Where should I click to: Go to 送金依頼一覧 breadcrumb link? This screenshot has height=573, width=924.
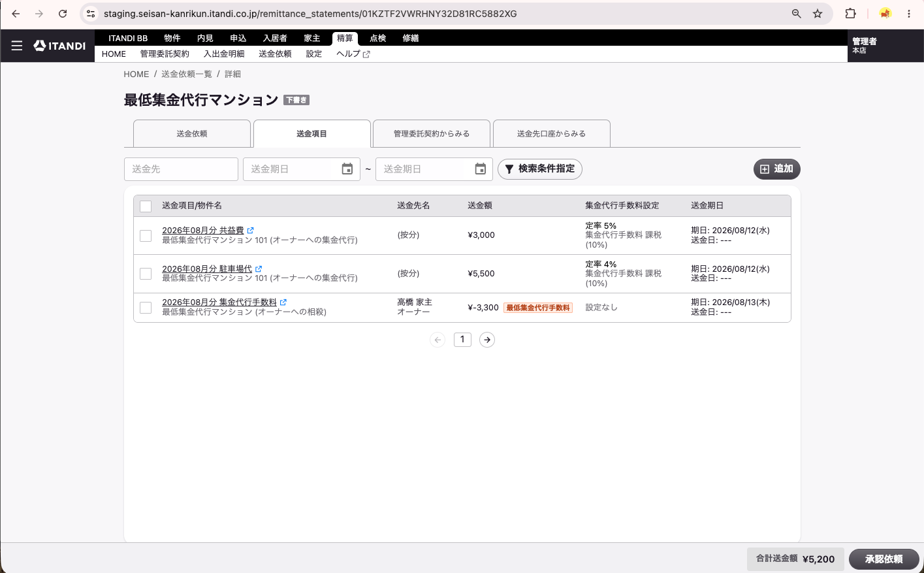tap(187, 74)
